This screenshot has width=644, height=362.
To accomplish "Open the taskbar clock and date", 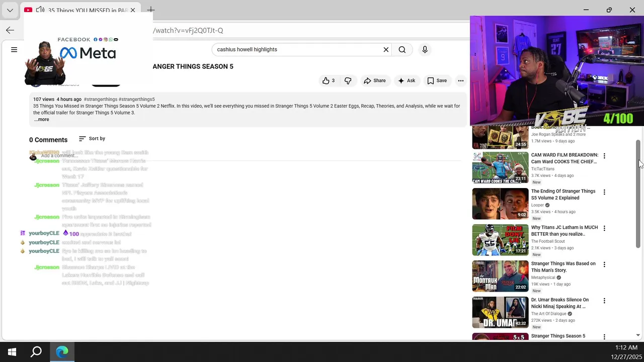I will click(626, 352).
